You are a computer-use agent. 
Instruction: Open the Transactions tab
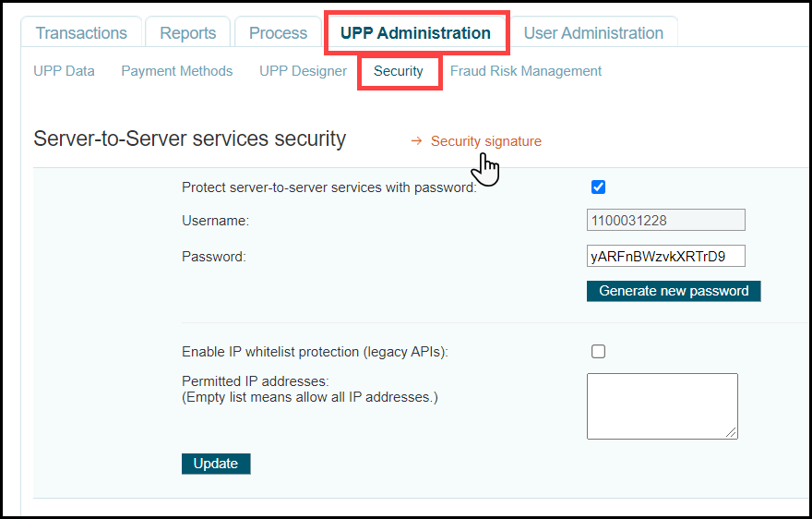coord(81,33)
